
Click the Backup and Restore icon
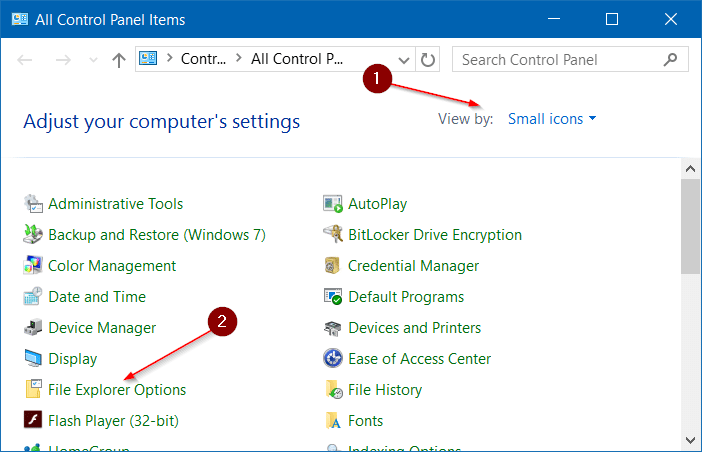pyautogui.click(x=33, y=235)
